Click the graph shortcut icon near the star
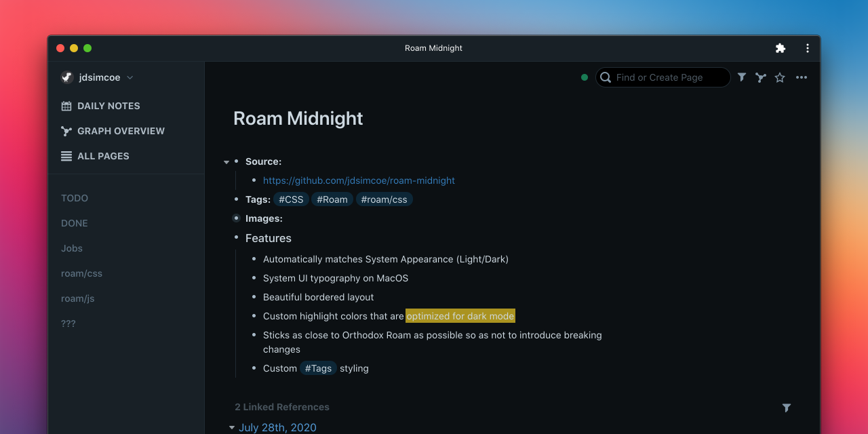The width and height of the screenshot is (868, 434). tap(760, 77)
